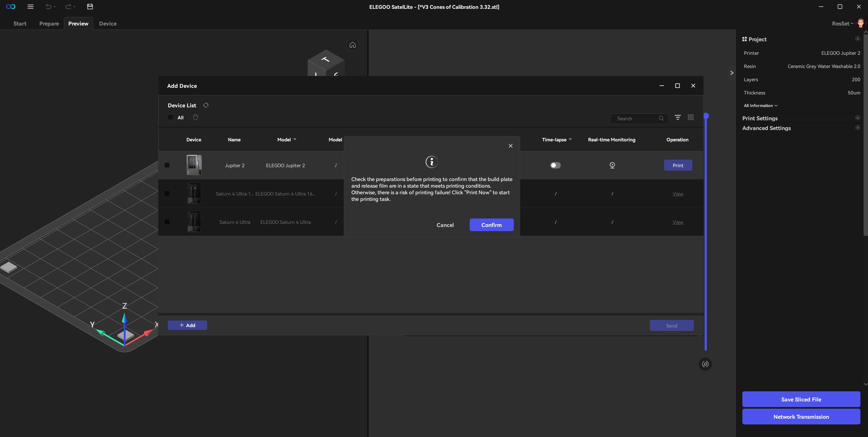
Task: Check the last Saturn 4 Ultra row checkbox
Action: (167, 222)
